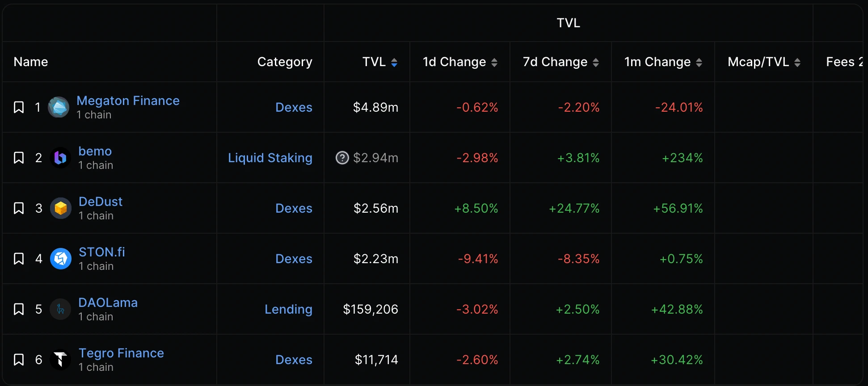
Task: Click the question mark icon beside $2.94m
Action: click(342, 158)
